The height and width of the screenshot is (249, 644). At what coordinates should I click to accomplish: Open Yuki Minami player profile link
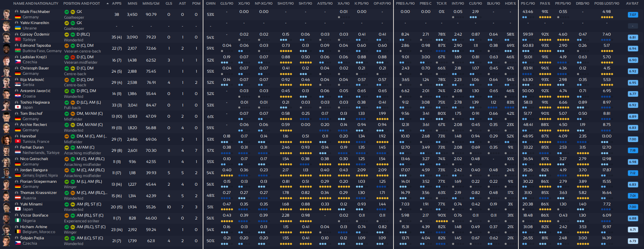click(31, 204)
